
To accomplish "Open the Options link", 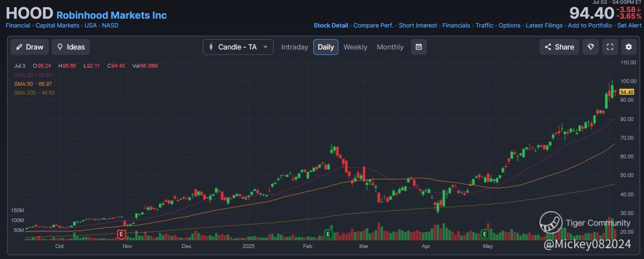I will (510, 25).
